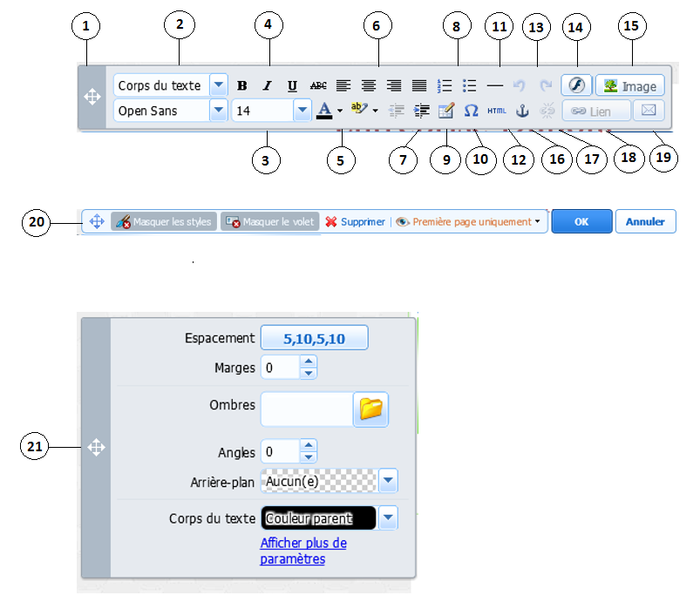Click the Espacement value field

(314, 338)
